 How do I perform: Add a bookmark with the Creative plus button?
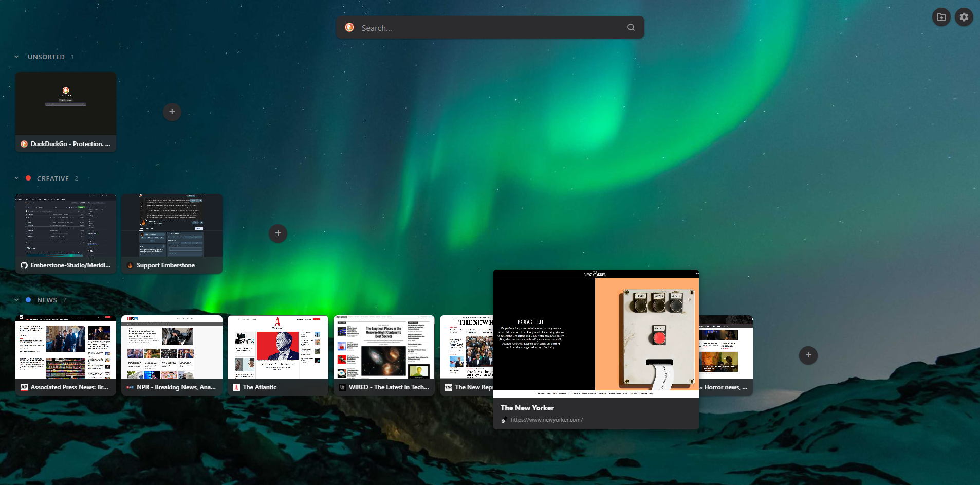(278, 233)
